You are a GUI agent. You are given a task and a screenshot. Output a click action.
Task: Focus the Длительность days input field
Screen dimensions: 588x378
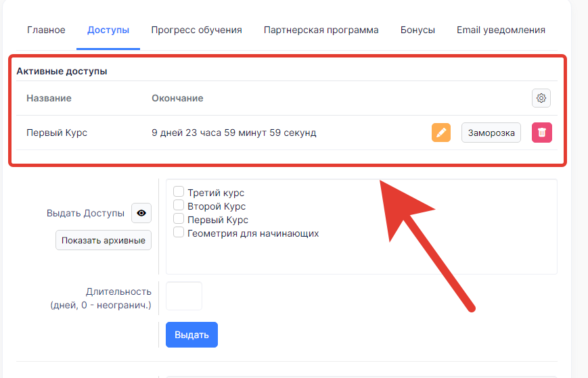click(x=184, y=296)
